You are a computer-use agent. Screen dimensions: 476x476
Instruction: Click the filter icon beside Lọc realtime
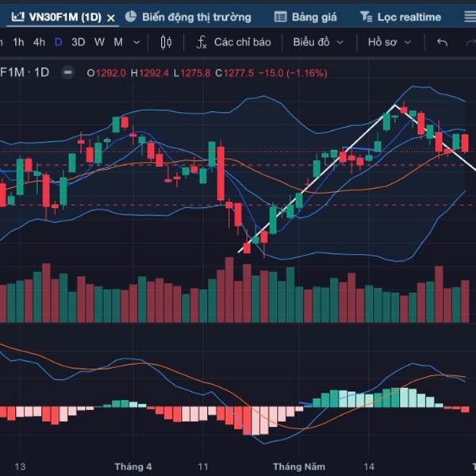(366, 17)
